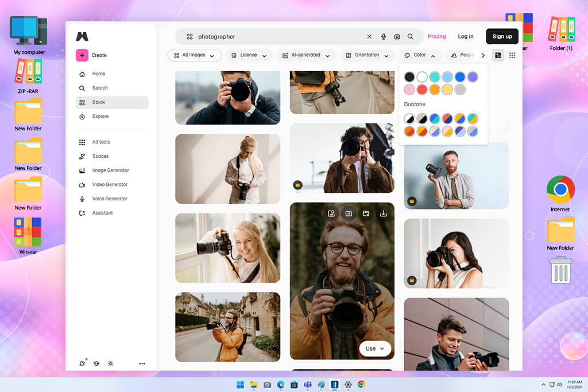
Task: Open Microsoft Store from taskbar
Action: [294, 385]
